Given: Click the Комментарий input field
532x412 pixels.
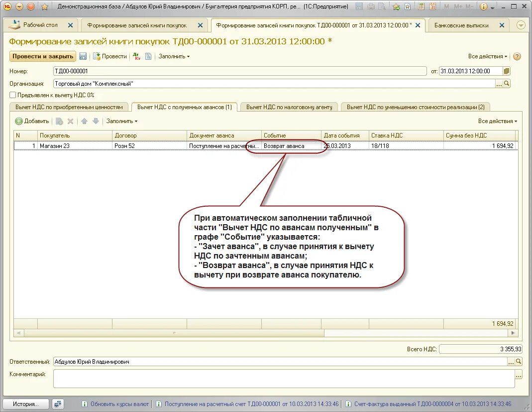Looking at the screenshot, I should pos(284,379).
